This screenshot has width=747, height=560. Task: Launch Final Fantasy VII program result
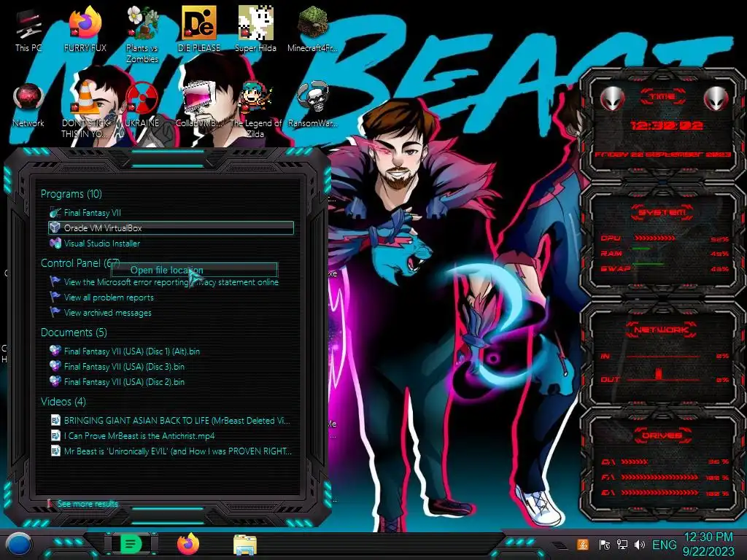[171, 213]
